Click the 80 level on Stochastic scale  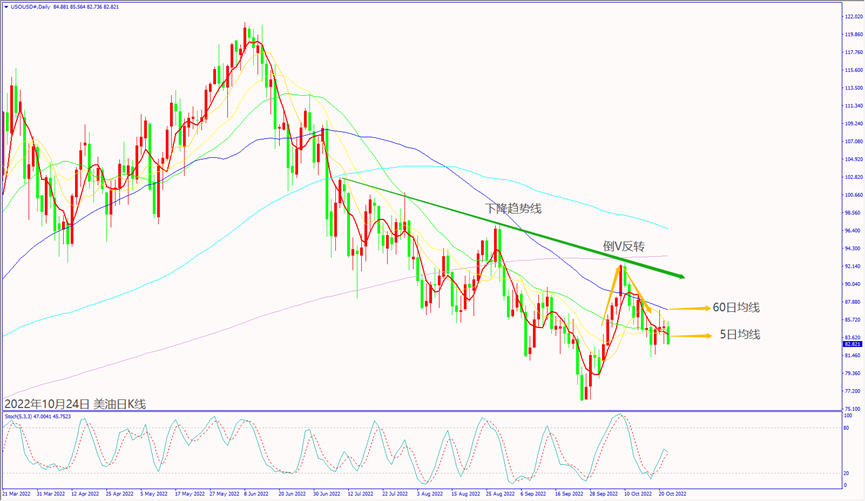pyautogui.click(x=846, y=428)
